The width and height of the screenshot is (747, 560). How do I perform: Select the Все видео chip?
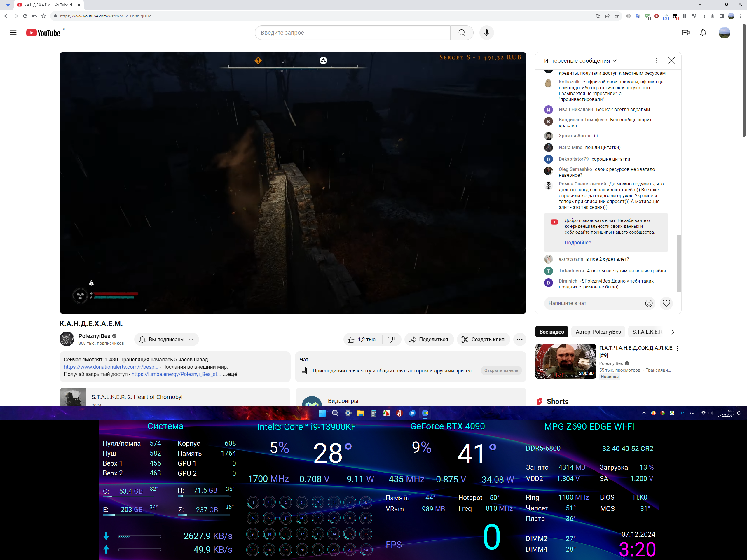point(551,332)
